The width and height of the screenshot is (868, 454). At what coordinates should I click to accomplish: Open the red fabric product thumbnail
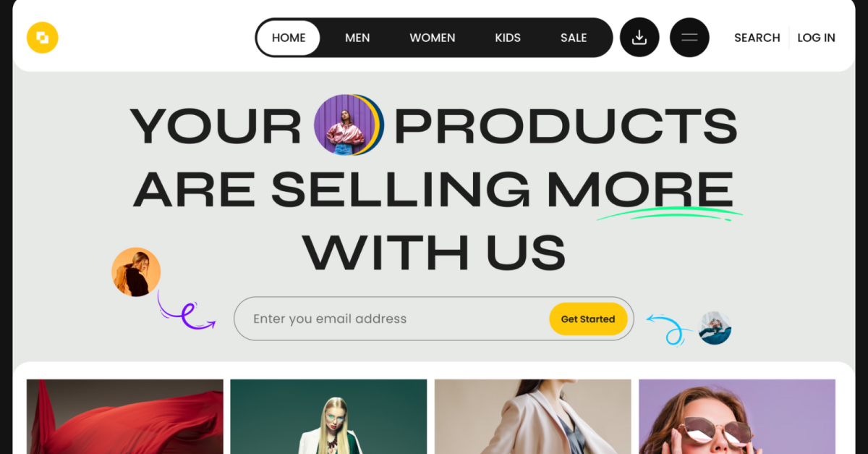(125, 416)
